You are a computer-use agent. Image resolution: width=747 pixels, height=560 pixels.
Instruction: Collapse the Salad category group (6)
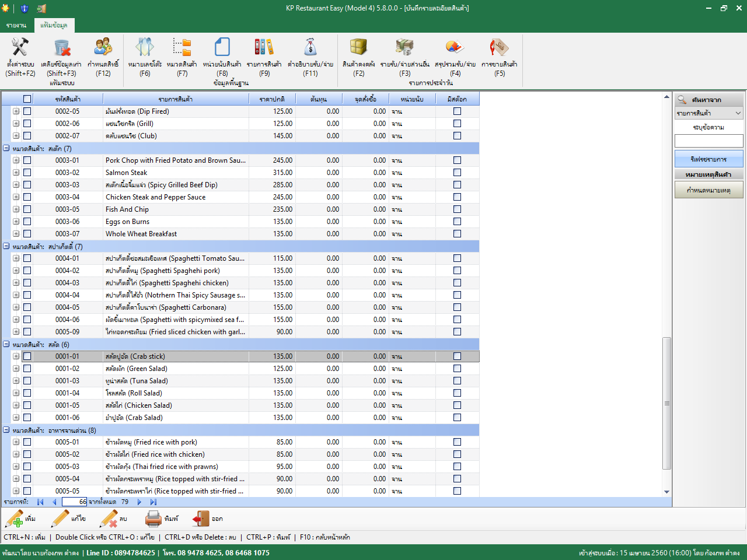6,344
